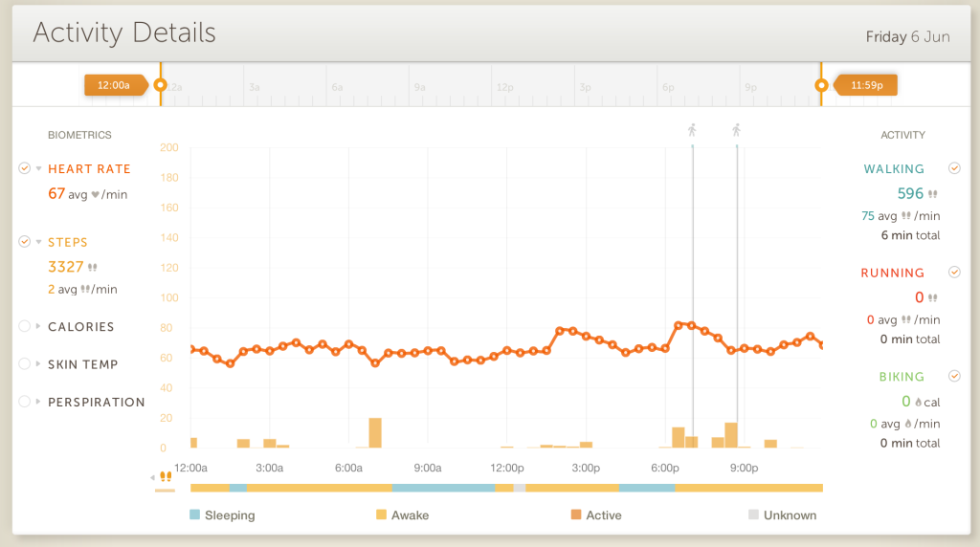Uncheck the Heart Rate biometric
This screenshot has width=980, height=547.
[x=24, y=168]
